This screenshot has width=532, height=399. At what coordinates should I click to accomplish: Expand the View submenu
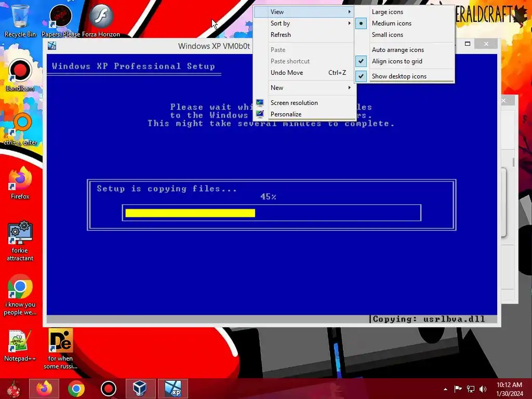click(304, 12)
